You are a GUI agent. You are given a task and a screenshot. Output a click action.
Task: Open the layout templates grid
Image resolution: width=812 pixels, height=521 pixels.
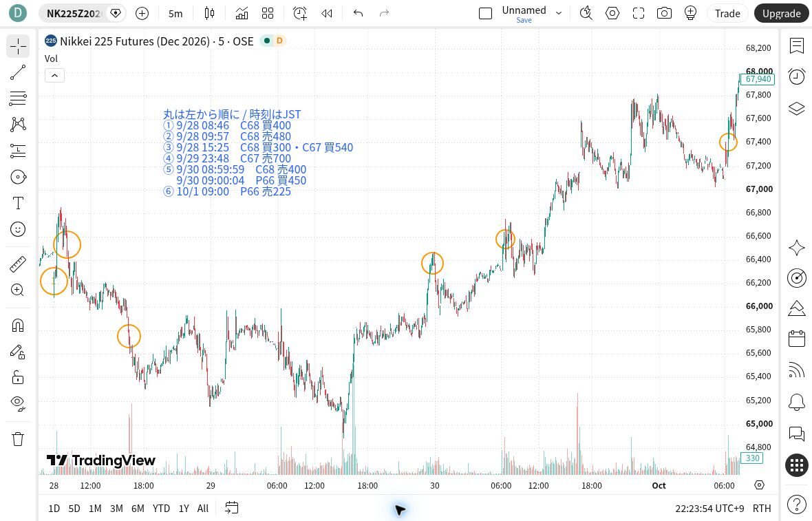(x=268, y=14)
